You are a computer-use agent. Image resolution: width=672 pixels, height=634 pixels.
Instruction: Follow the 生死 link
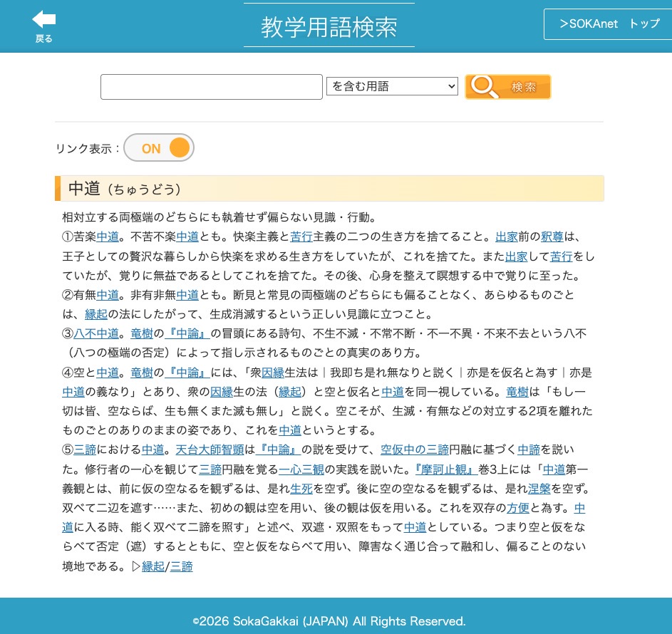click(301, 489)
